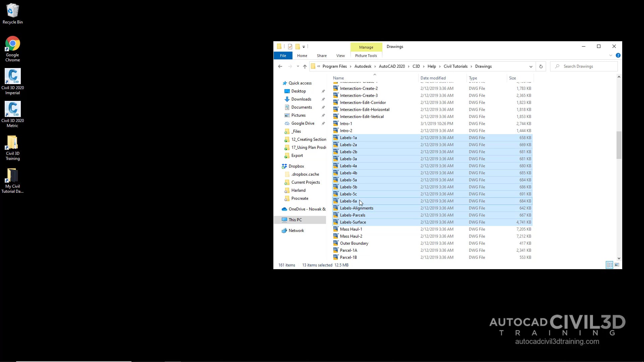Open the Civil 3D 2020 Imperial application

[12, 76]
